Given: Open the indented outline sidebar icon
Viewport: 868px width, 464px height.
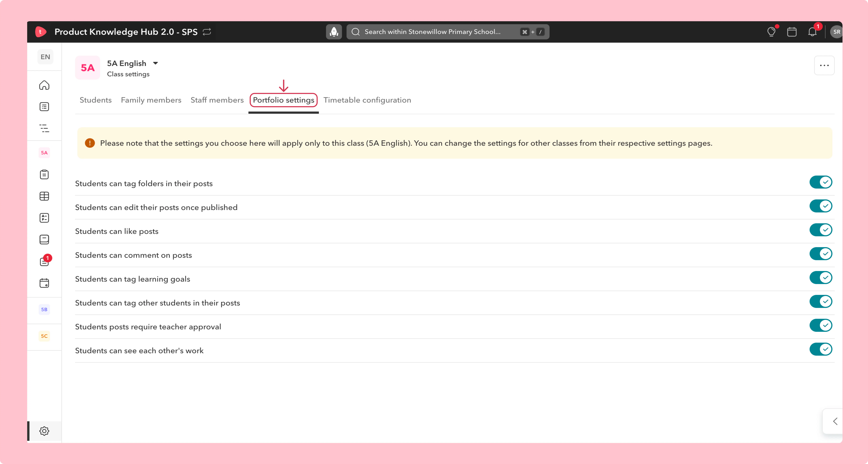Looking at the screenshot, I should (x=44, y=128).
